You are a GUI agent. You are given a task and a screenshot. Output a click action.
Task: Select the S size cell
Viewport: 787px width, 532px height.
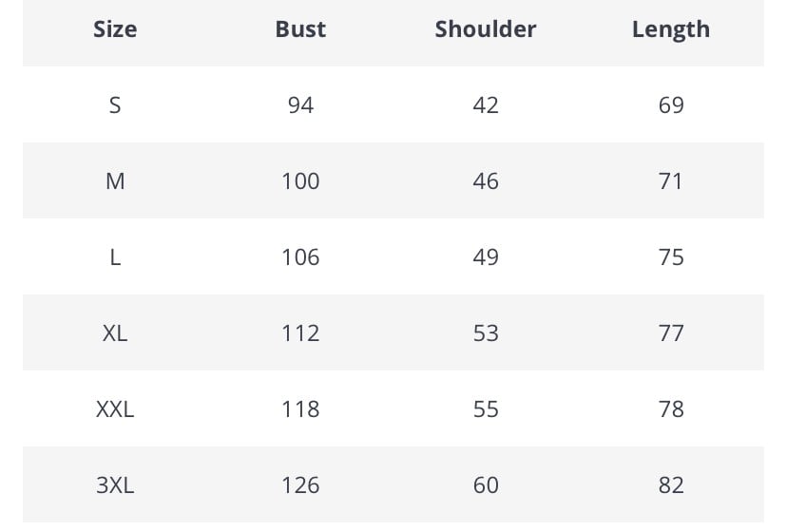(x=115, y=104)
